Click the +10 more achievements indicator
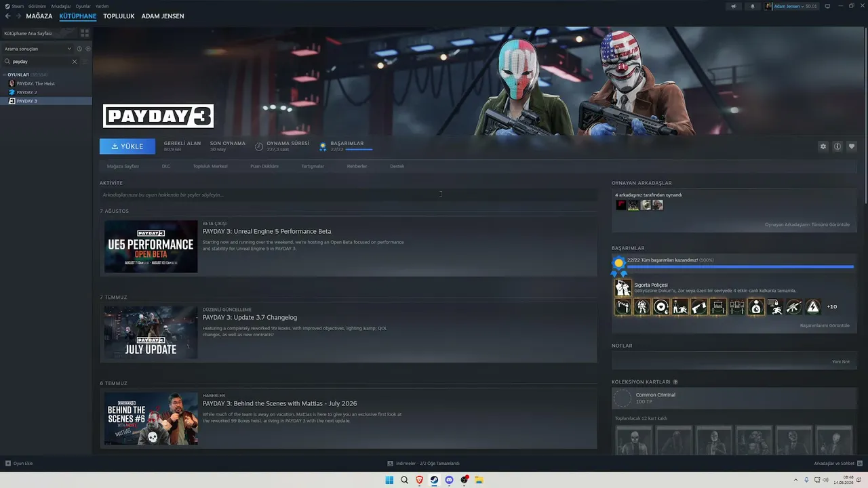The width and height of the screenshot is (868, 488). (831, 307)
